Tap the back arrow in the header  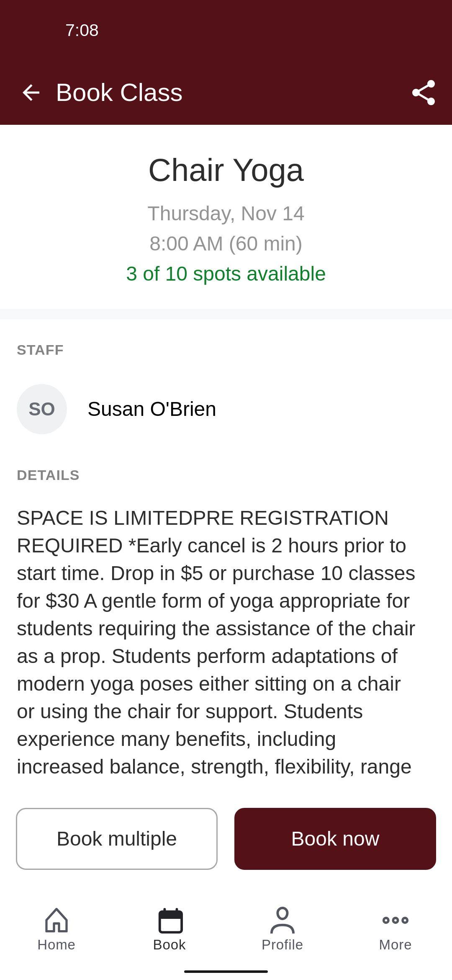(x=31, y=93)
